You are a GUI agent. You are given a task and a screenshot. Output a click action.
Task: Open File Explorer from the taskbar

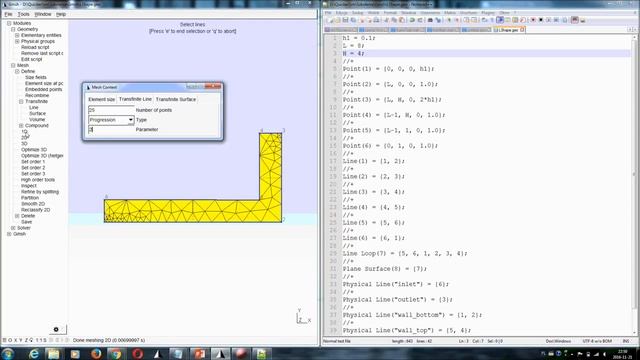point(54,354)
